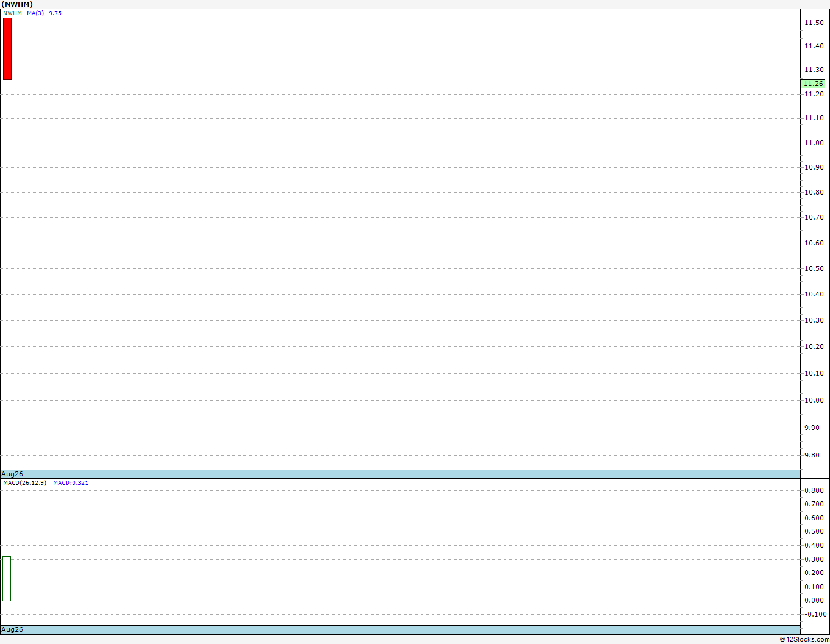The height and width of the screenshot is (644, 830).
Task: Click the MACD:0.321 value label
Action: (71, 483)
